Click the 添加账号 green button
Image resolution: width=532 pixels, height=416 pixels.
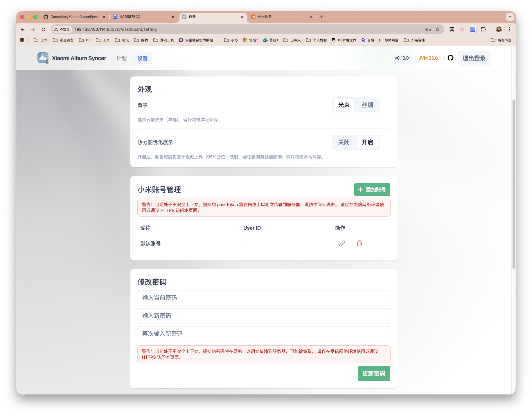372,189
